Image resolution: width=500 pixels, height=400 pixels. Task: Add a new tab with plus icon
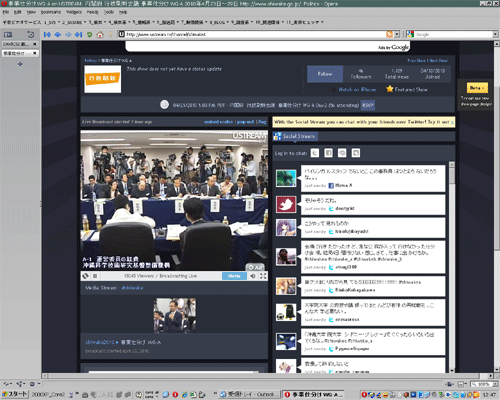[x=20, y=64]
